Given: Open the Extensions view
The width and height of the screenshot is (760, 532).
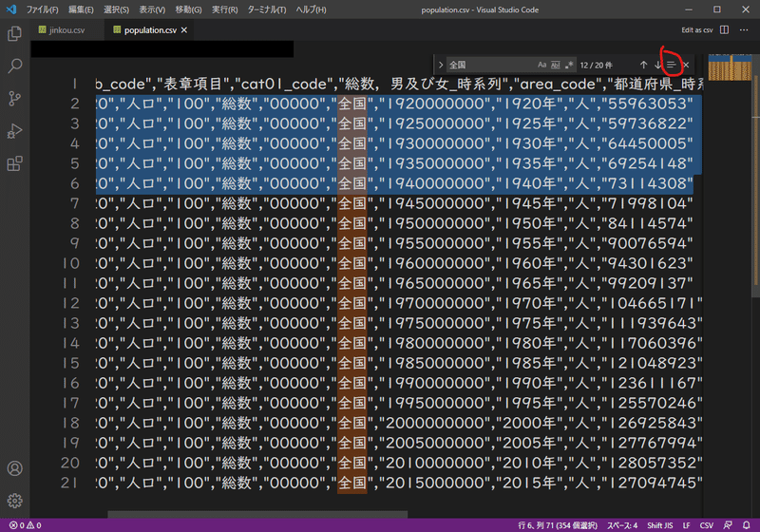Looking at the screenshot, I should pos(14,163).
